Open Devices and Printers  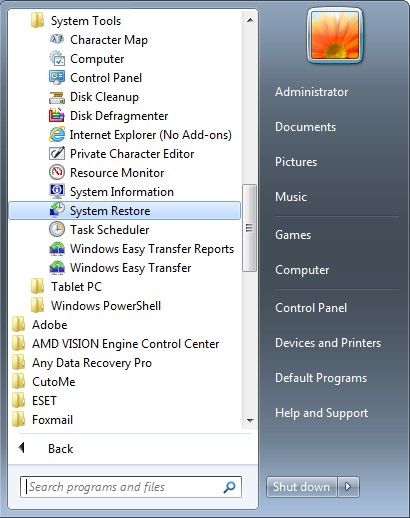click(328, 343)
